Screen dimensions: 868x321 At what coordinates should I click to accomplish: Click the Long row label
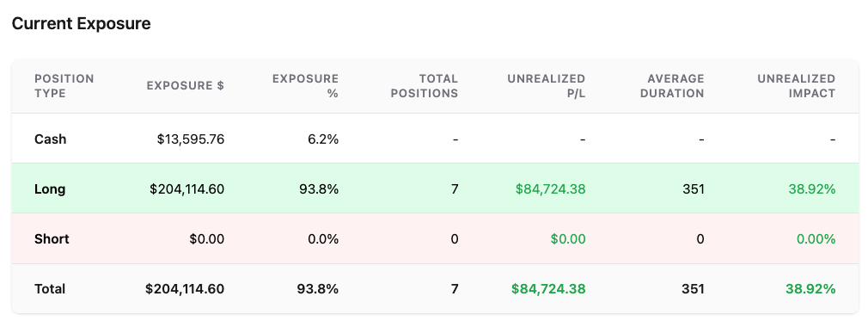(x=50, y=189)
